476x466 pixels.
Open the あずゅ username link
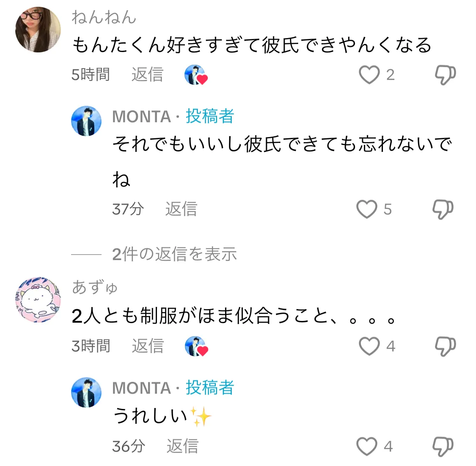pos(95,287)
